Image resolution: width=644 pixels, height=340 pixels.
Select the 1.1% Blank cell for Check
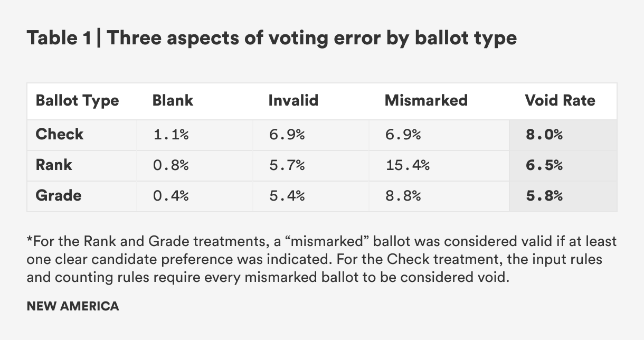point(171,135)
